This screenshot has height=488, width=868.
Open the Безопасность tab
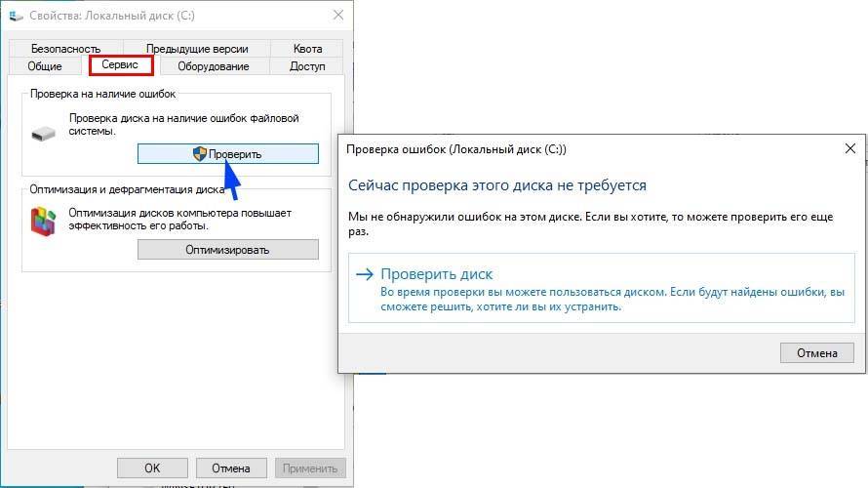tap(66, 48)
